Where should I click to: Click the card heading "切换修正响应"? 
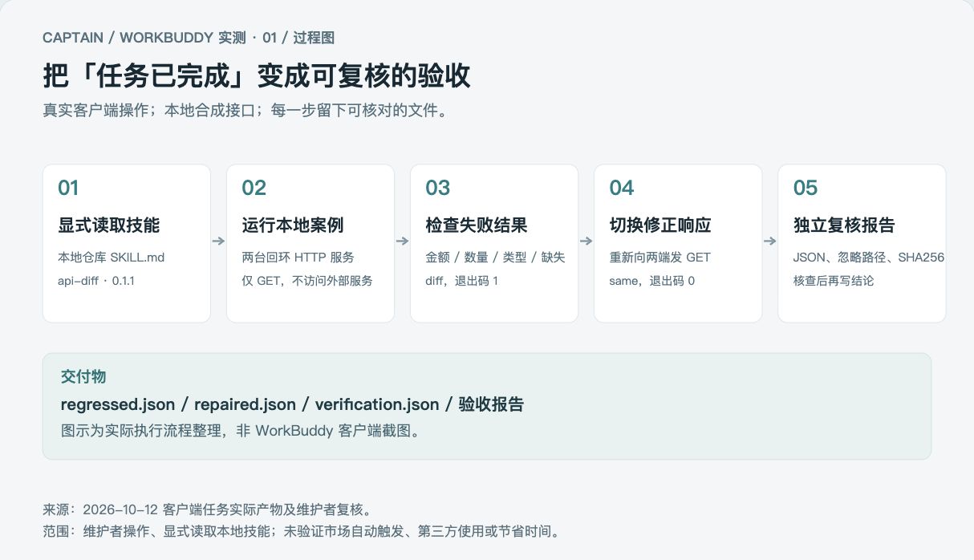coord(659,225)
